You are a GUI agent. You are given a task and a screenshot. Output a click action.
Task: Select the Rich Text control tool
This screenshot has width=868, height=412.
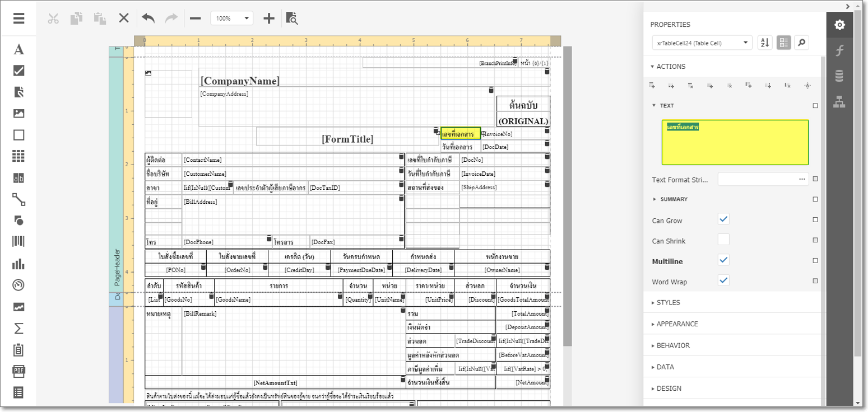(x=18, y=92)
